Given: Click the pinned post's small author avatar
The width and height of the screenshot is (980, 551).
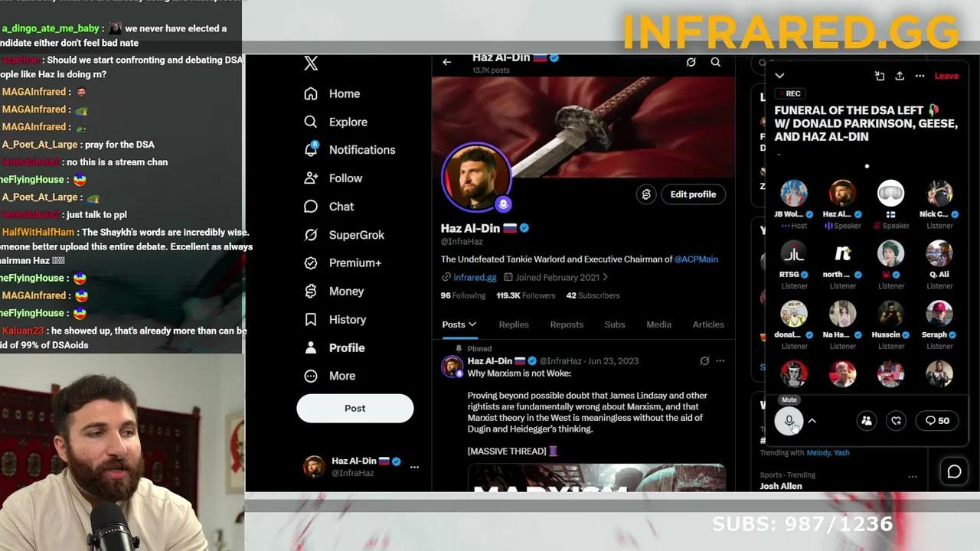Looking at the screenshot, I should pyautogui.click(x=452, y=367).
